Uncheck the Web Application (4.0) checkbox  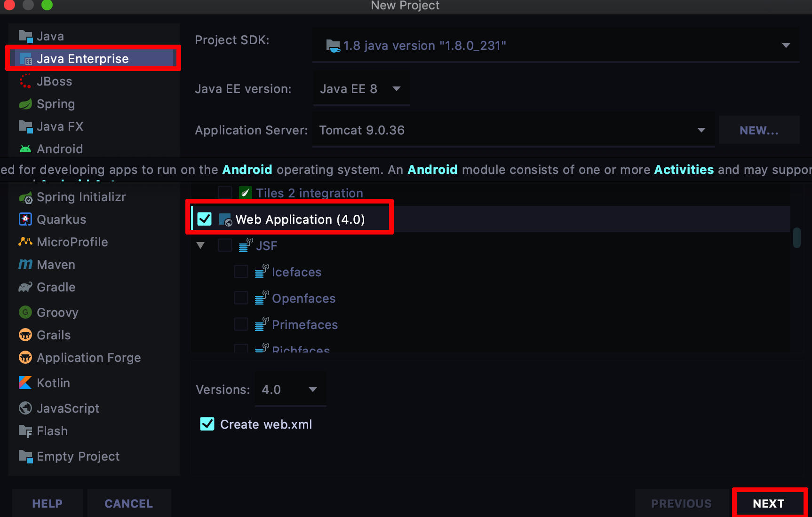(205, 219)
